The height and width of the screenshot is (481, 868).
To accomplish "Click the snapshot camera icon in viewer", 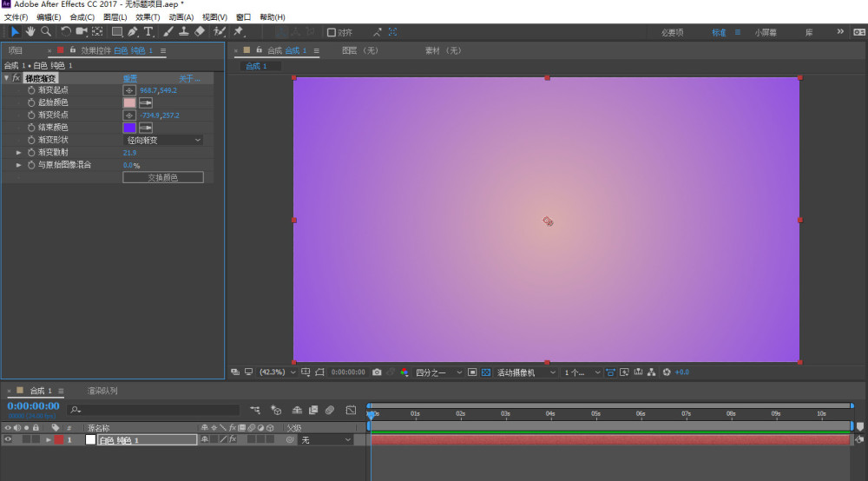I will [x=377, y=372].
